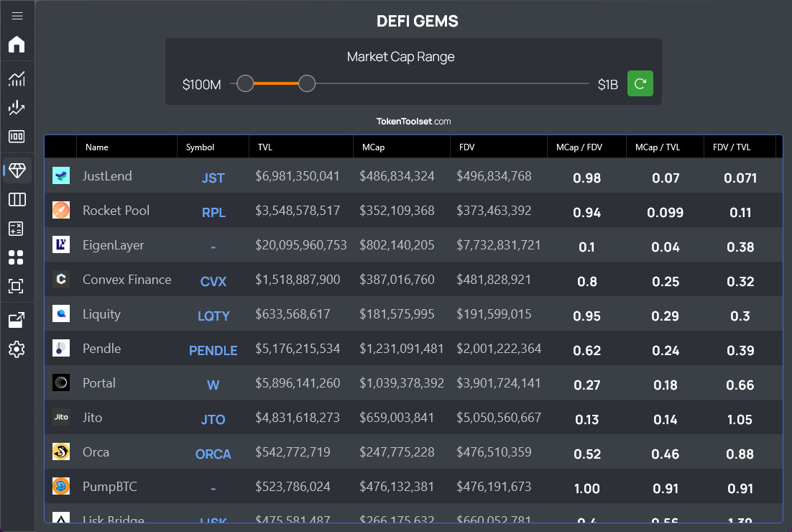The image size is (792, 532).
Task: Open the columns layout sidebar icon
Action: coord(17,200)
